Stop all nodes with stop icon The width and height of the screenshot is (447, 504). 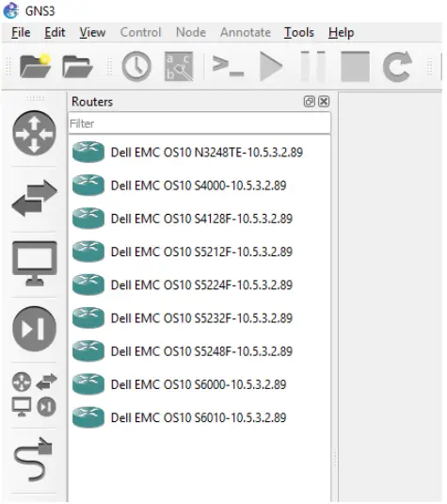(x=355, y=67)
